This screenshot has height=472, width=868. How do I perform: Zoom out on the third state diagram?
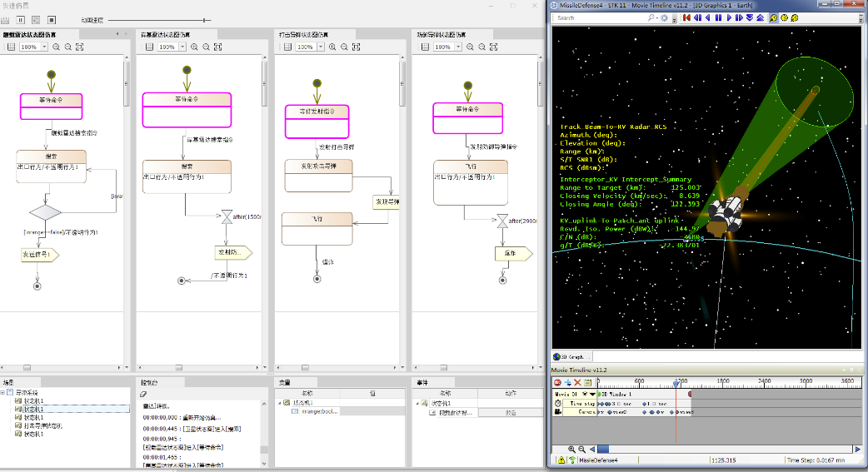(344, 47)
